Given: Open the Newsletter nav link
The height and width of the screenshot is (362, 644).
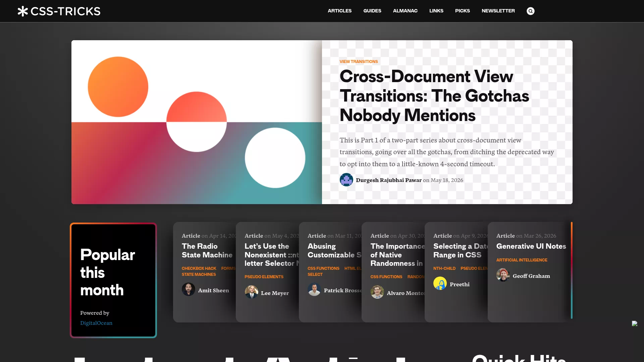Looking at the screenshot, I should 498,11.
